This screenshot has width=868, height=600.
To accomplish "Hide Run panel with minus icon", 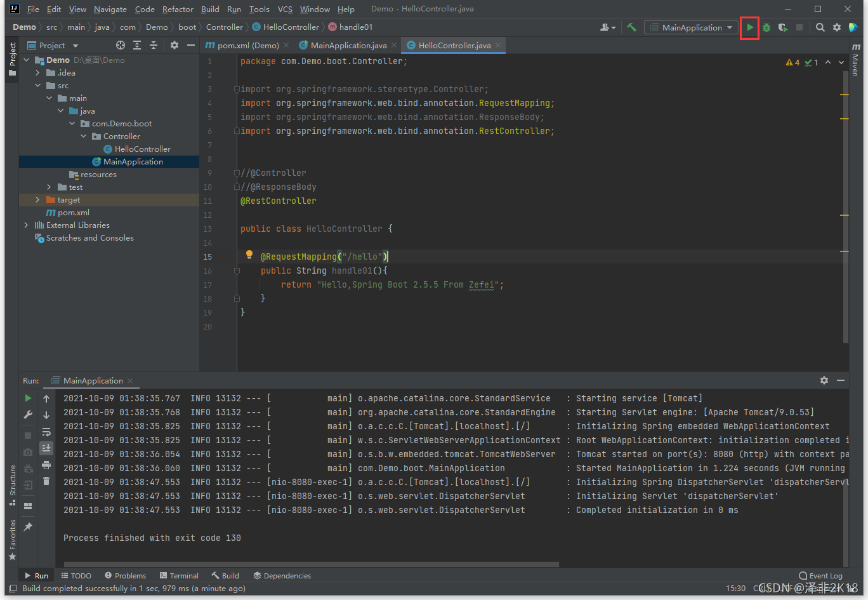I will pyautogui.click(x=841, y=380).
